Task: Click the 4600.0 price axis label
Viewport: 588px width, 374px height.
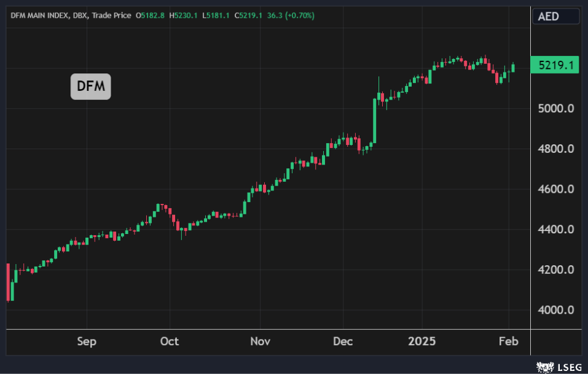Action: pos(556,189)
